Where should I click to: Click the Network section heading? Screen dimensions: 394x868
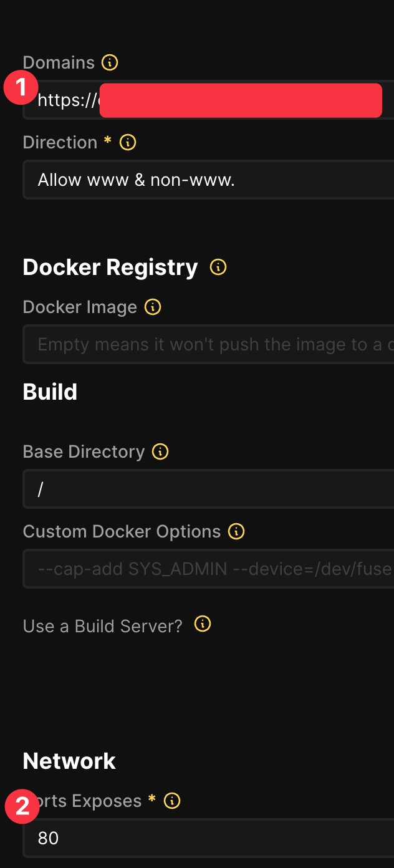[69, 761]
